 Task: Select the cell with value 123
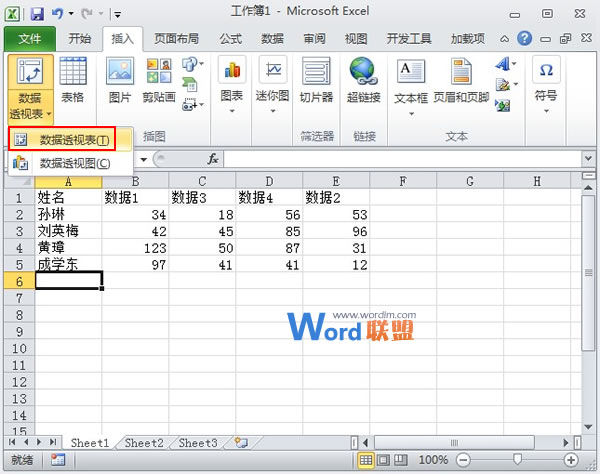pos(135,248)
